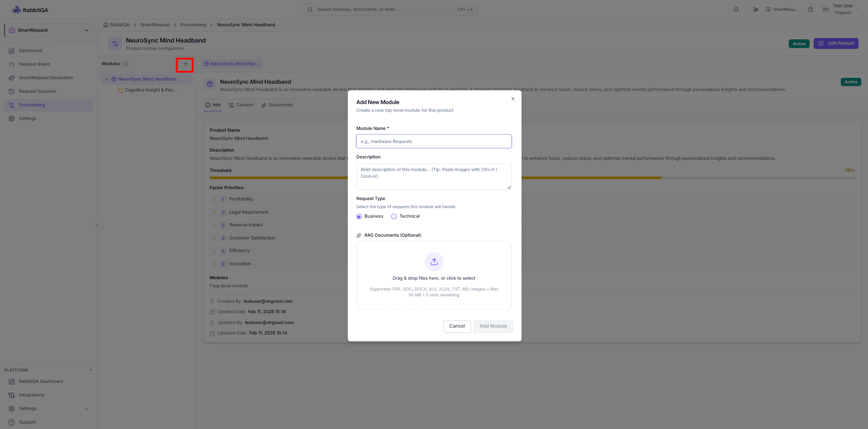The width and height of the screenshot is (868, 429).
Task: Focus the Module Name input field
Action: 434,141
